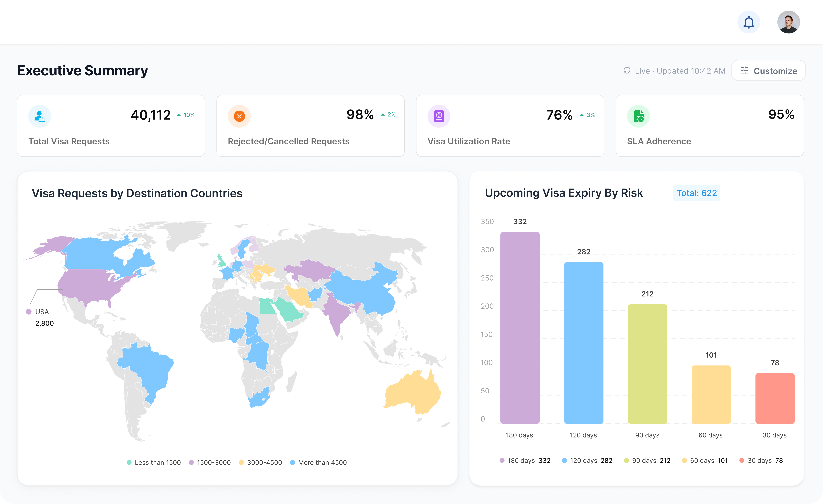The height and width of the screenshot is (504, 823).
Task: Select the 76% utilization value
Action: point(560,115)
